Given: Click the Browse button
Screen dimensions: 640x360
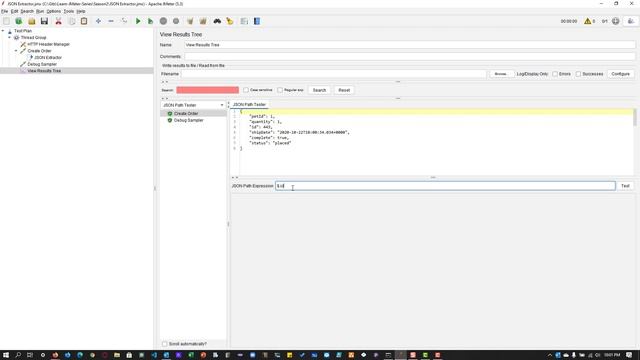Looking at the screenshot, I should [501, 74].
